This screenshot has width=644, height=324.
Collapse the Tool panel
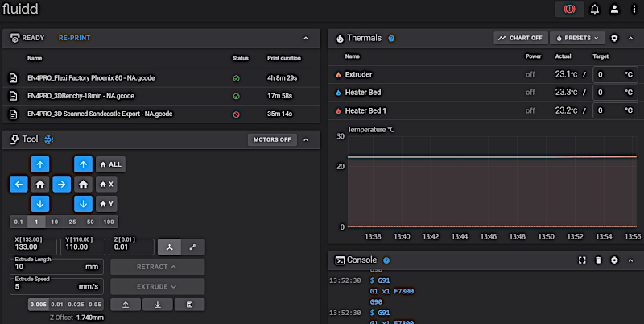click(306, 139)
